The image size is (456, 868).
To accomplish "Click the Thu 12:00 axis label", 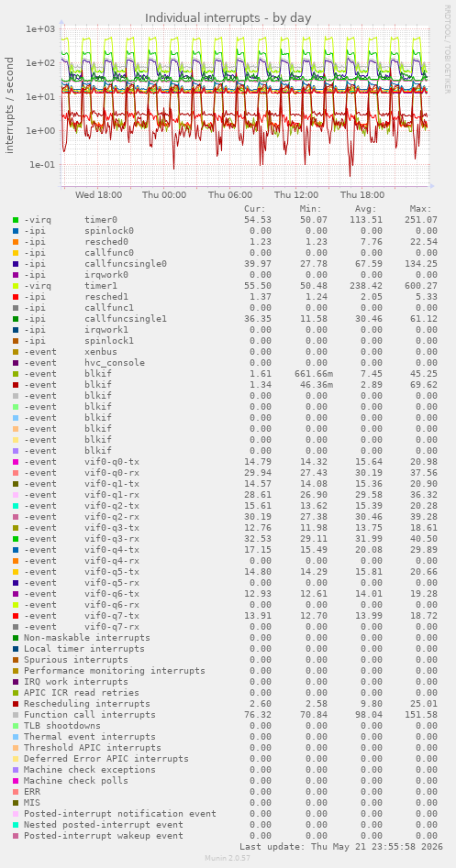I will tap(296, 195).
